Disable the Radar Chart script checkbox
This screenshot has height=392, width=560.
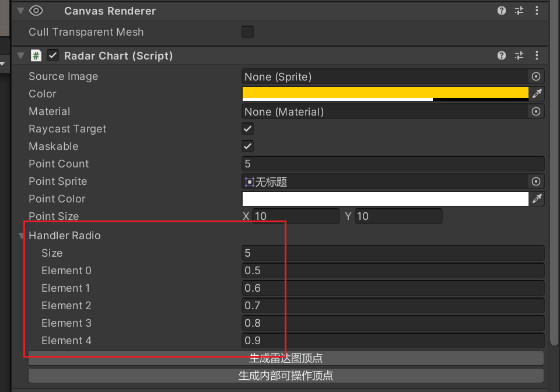click(x=53, y=56)
